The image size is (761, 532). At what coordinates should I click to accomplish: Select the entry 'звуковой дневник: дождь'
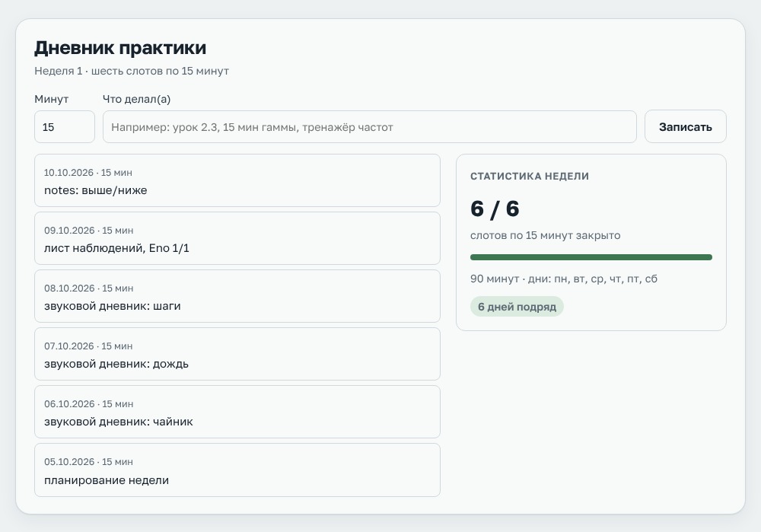coord(237,354)
